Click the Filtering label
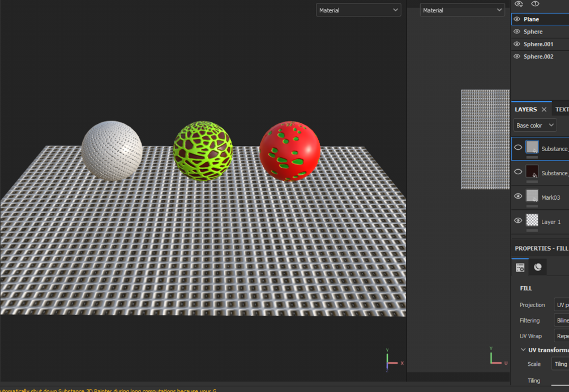569x392 pixels. pos(529,321)
